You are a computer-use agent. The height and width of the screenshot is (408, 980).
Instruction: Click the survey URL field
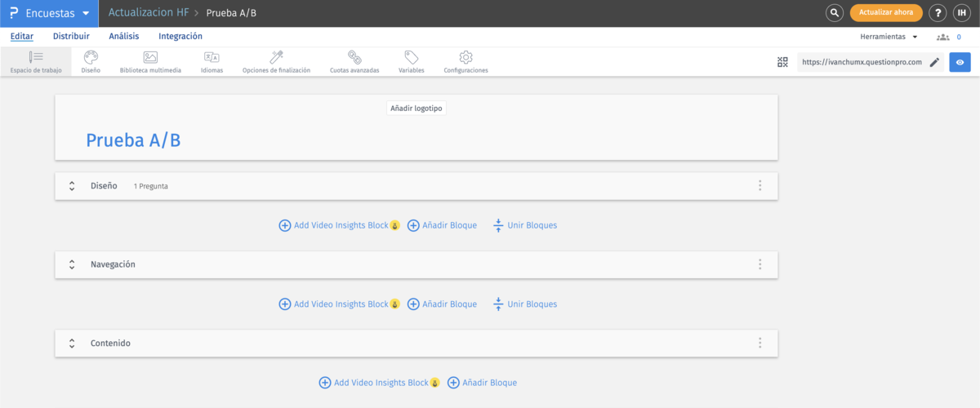coord(862,62)
